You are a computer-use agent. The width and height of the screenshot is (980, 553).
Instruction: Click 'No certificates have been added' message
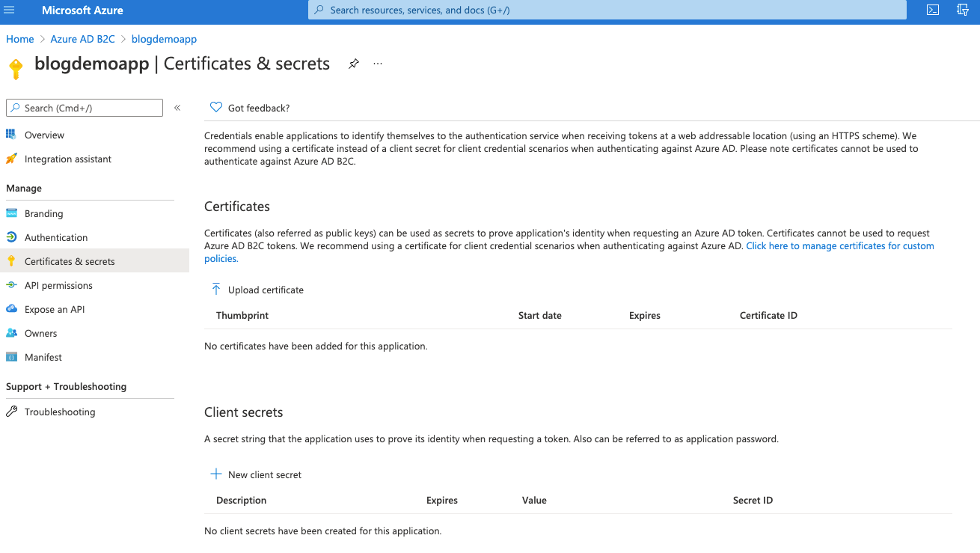point(316,346)
